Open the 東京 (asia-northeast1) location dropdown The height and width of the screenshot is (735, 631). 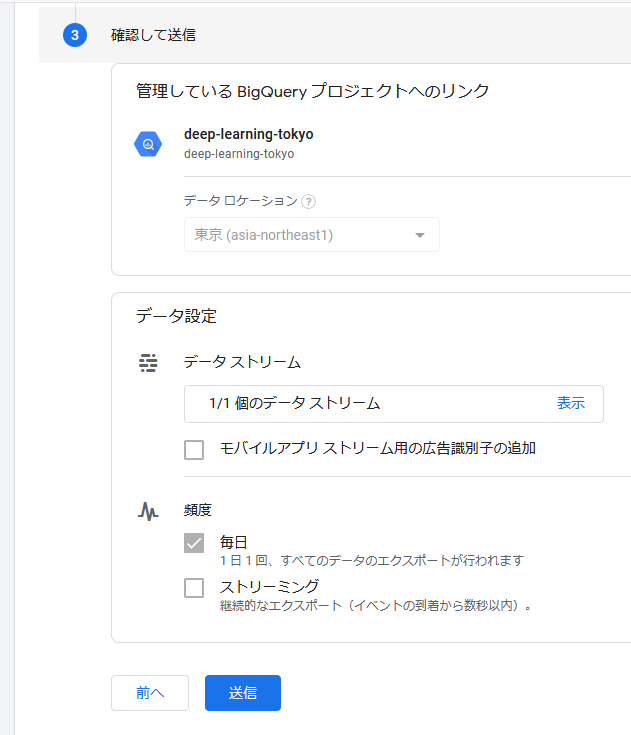[312, 234]
